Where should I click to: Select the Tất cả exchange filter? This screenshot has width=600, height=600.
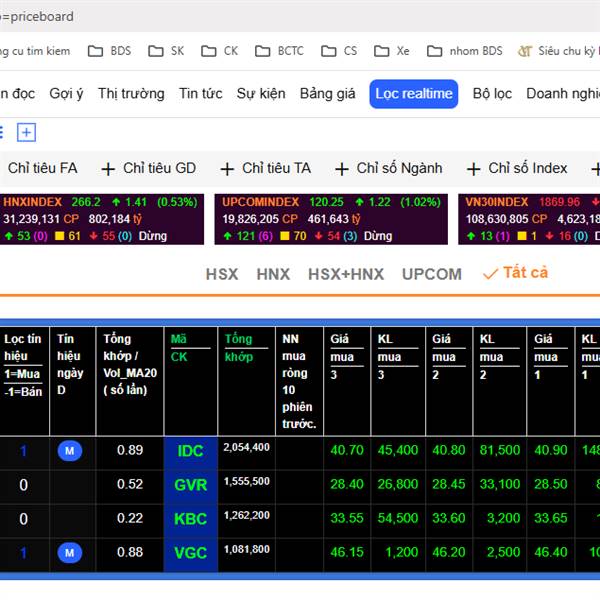point(515,273)
